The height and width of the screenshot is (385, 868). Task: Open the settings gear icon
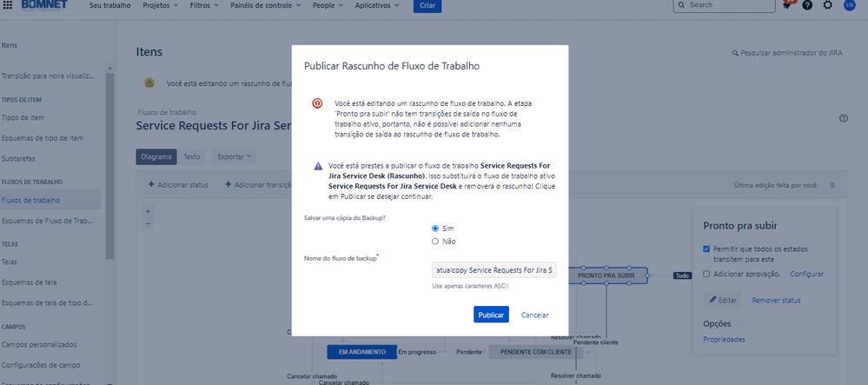827,5
